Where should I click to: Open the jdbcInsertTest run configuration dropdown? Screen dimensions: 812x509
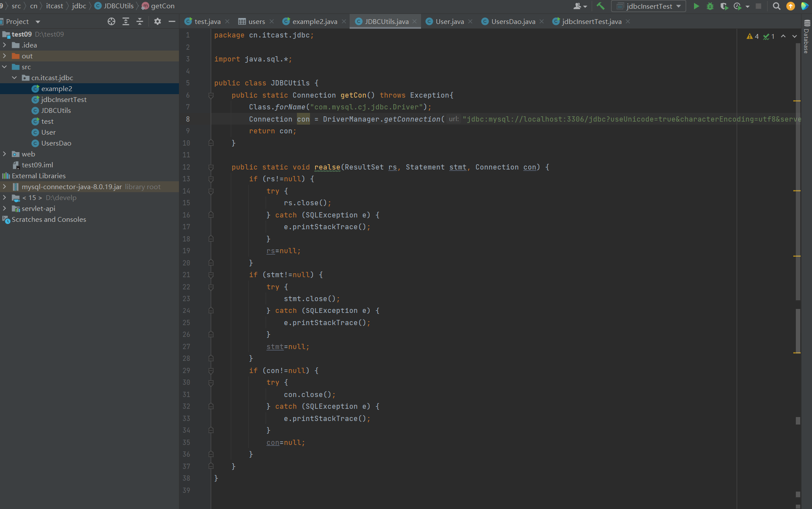pyautogui.click(x=649, y=6)
